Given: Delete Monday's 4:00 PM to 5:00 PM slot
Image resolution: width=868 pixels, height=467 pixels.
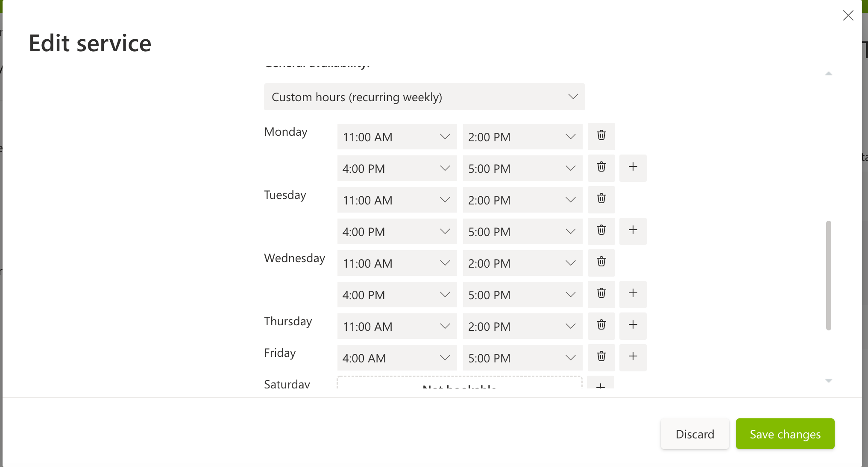Looking at the screenshot, I should coord(601,168).
